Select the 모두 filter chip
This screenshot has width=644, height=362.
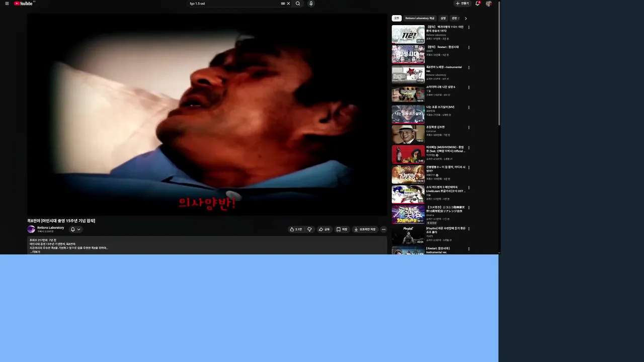click(x=396, y=18)
